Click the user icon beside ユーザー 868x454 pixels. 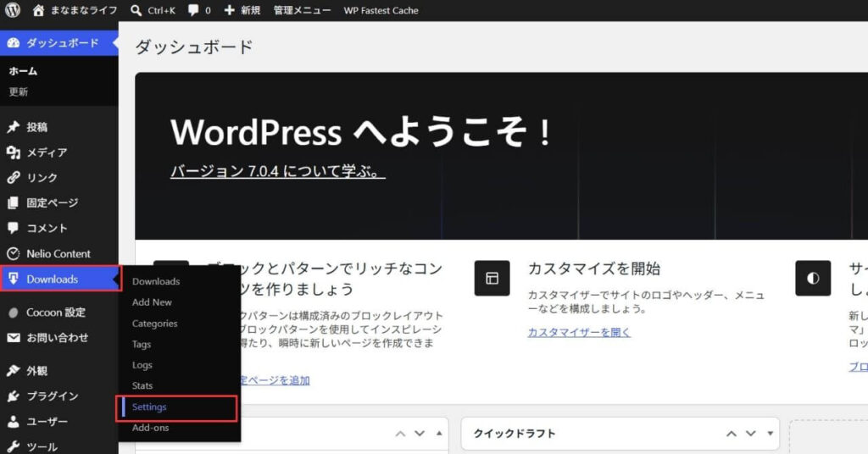click(x=14, y=421)
